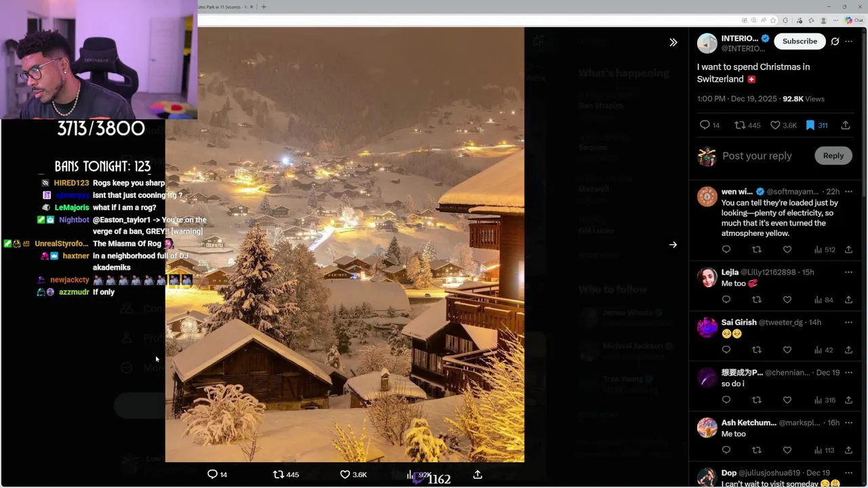This screenshot has height=488, width=868.
Task: View analytics 84 on Lejla's comment
Action: coord(824,300)
